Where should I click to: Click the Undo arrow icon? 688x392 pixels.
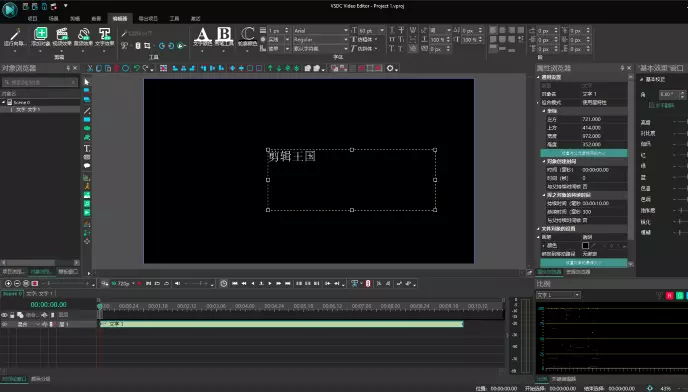(x=136, y=68)
